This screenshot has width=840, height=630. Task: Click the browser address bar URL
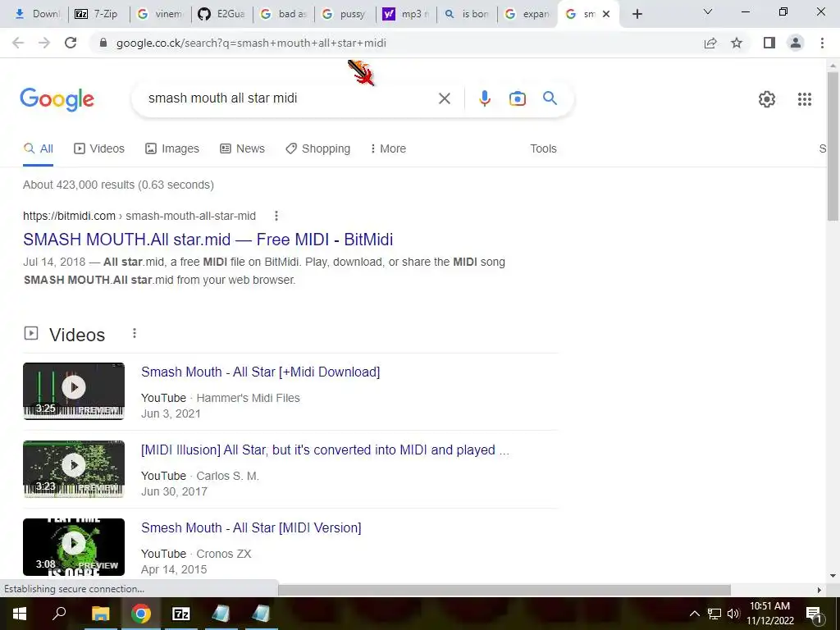click(251, 43)
